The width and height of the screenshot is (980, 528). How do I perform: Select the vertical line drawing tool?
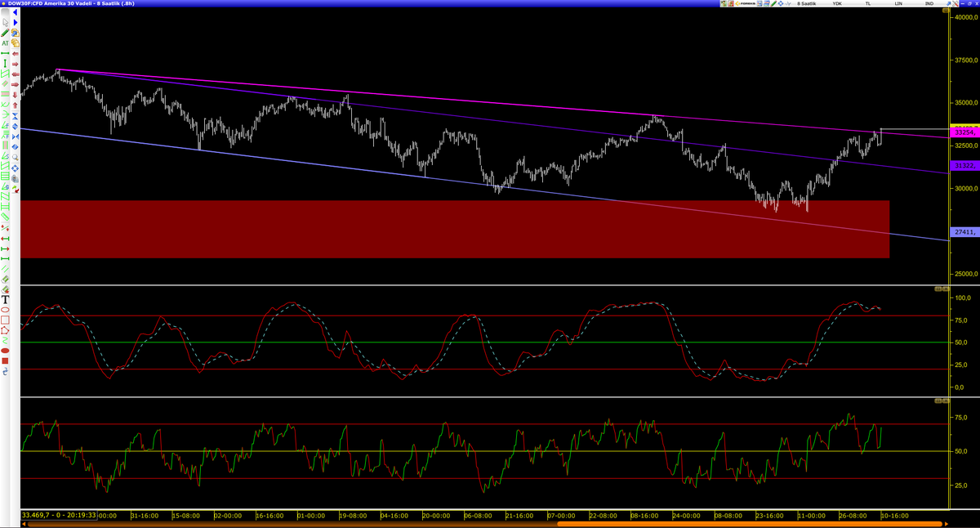tap(5, 63)
